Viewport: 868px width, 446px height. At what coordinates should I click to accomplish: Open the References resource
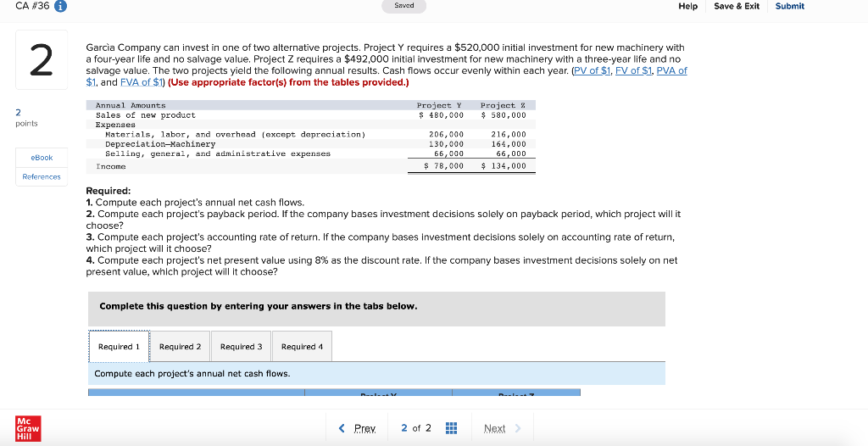pos(42,176)
